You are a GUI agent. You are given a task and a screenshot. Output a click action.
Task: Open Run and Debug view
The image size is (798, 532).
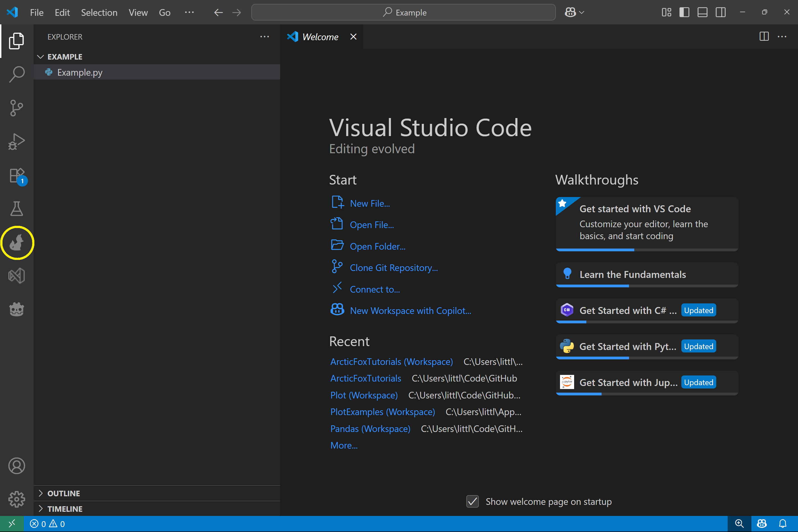pyautogui.click(x=16, y=142)
